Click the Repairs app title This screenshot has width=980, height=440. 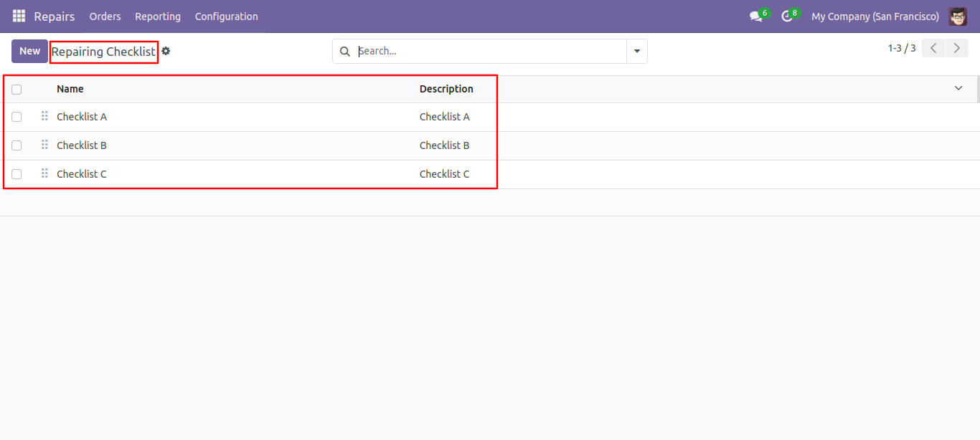click(x=55, y=16)
